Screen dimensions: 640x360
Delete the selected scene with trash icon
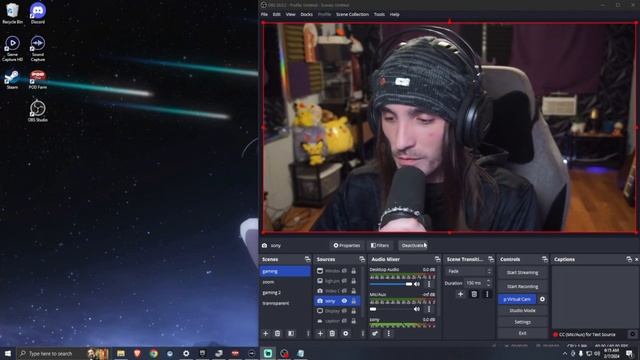(x=278, y=333)
